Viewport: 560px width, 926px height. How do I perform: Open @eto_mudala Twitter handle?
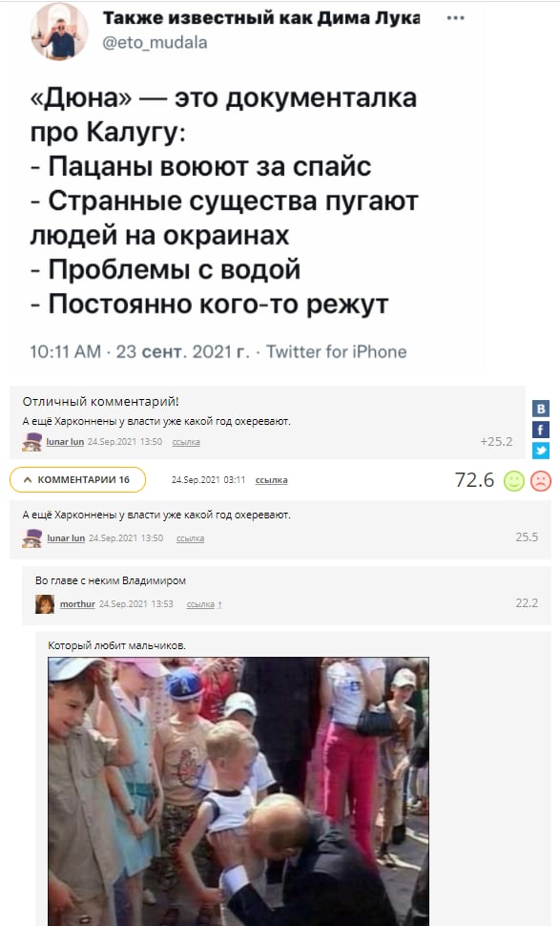156,43
